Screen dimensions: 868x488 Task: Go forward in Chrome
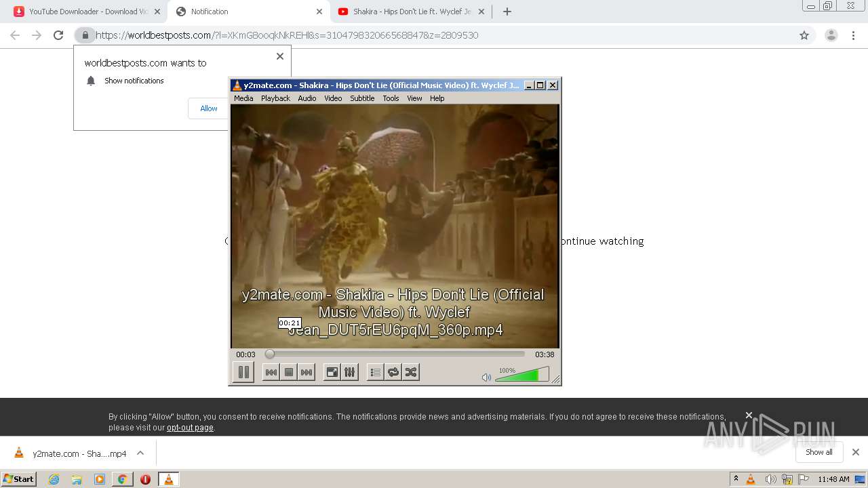tap(37, 35)
